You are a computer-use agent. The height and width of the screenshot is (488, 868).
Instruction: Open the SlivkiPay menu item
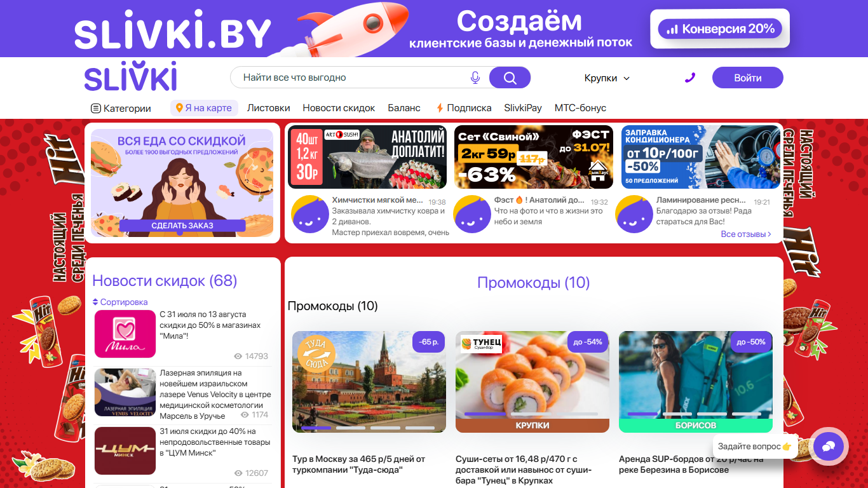[523, 108]
